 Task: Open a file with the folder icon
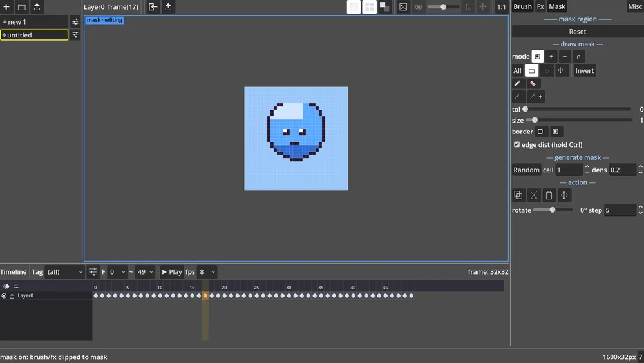[22, 6]
